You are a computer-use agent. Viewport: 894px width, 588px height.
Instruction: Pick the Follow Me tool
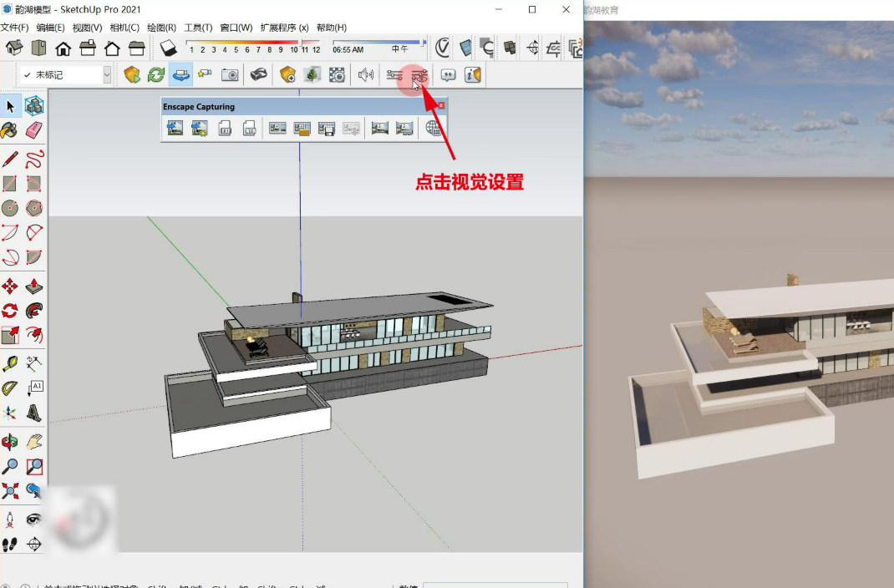pos(34,311)
